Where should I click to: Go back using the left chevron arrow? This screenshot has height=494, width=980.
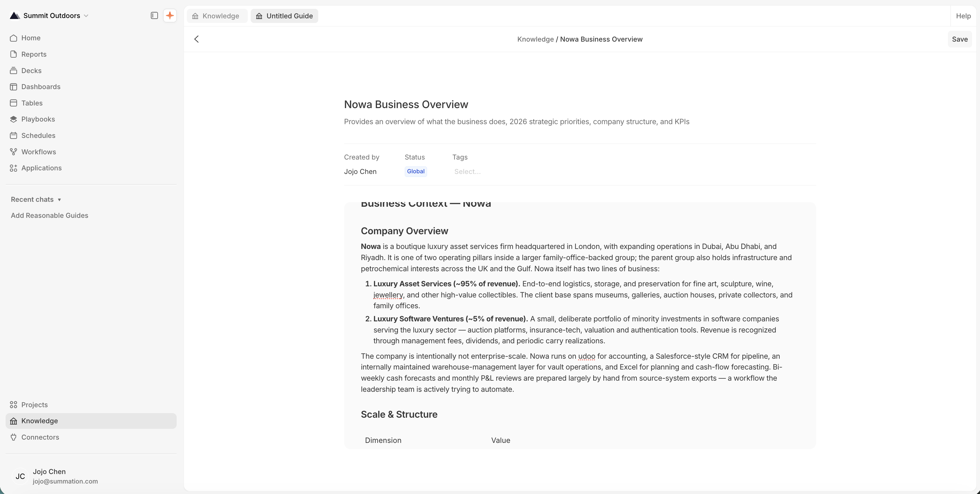click(x=197, y=39)
